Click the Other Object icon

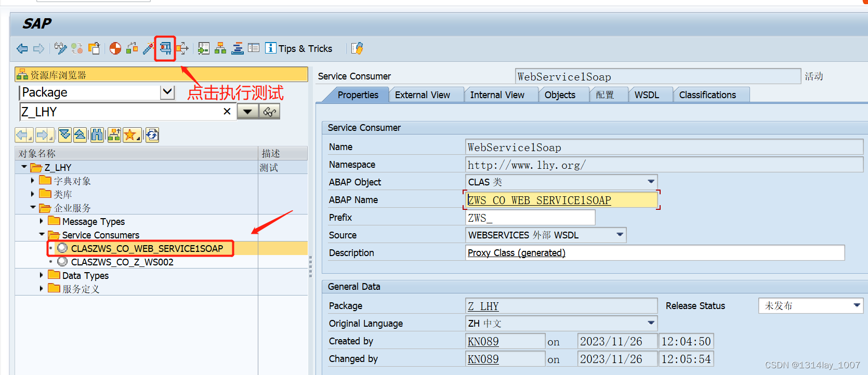[x=94, y=49]
